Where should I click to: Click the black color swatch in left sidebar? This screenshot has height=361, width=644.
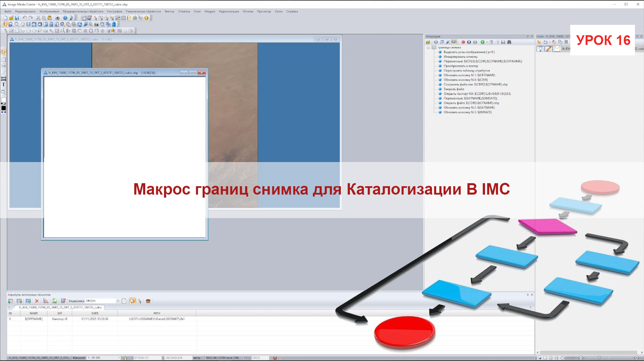pyautogui.click(x=3, y=108)
